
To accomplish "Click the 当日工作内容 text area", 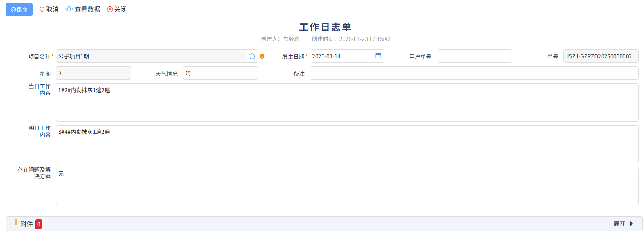I will [x=347, y=103].
